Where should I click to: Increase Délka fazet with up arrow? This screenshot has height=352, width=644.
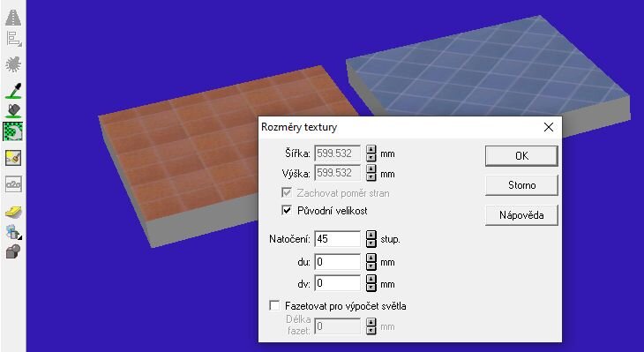(x=371, y=323)
